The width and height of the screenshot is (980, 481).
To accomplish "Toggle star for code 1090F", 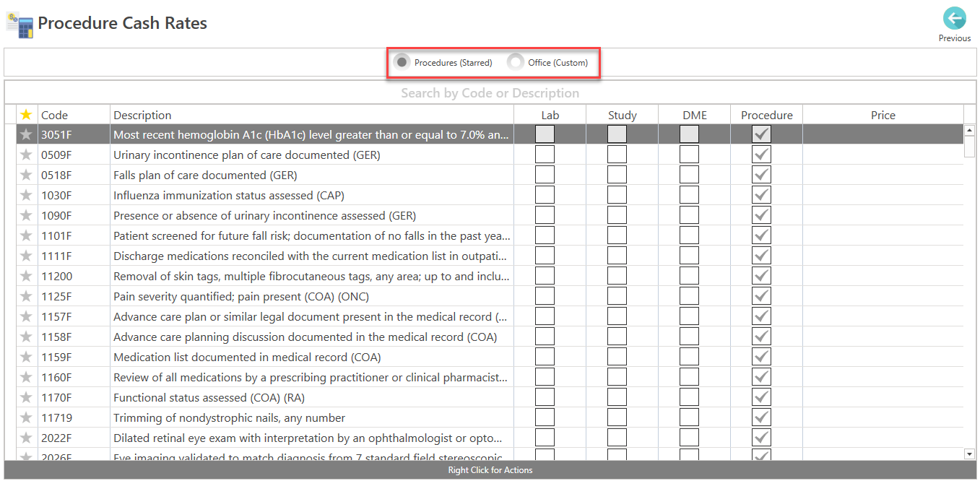I will (x=27, y=215).
